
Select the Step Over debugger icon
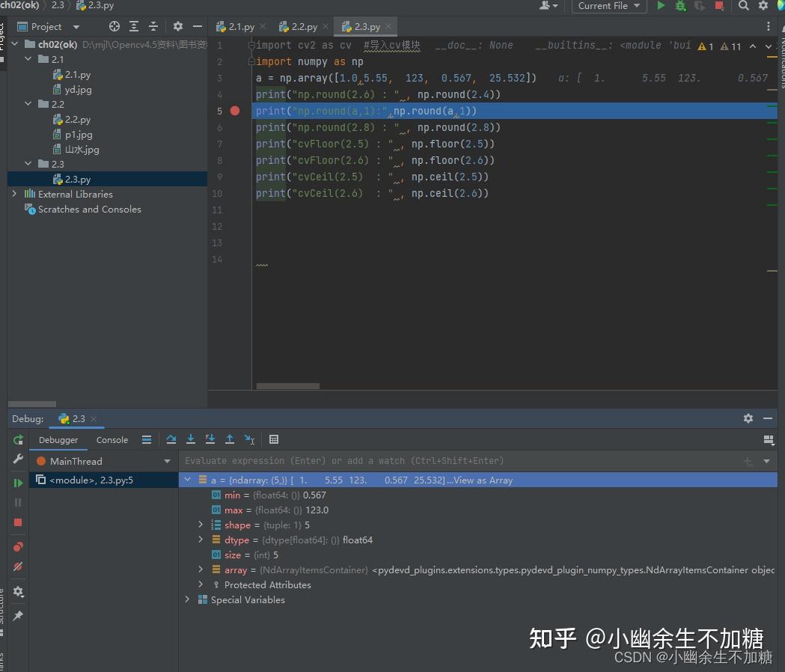tap(171, 439)
